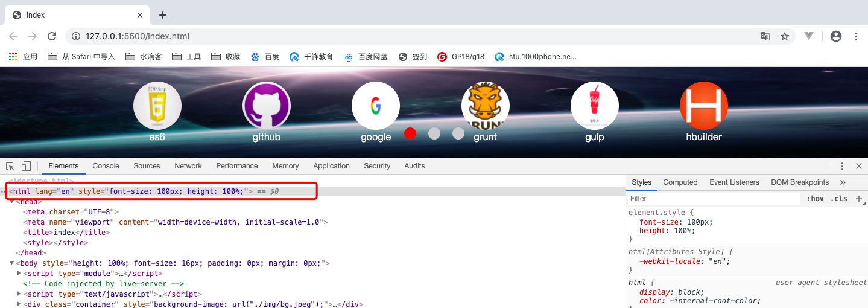Image resolution: width=868 pixels, height=308 pixels.
Task: Select the red carousel indicator dot
Action: 410,133
